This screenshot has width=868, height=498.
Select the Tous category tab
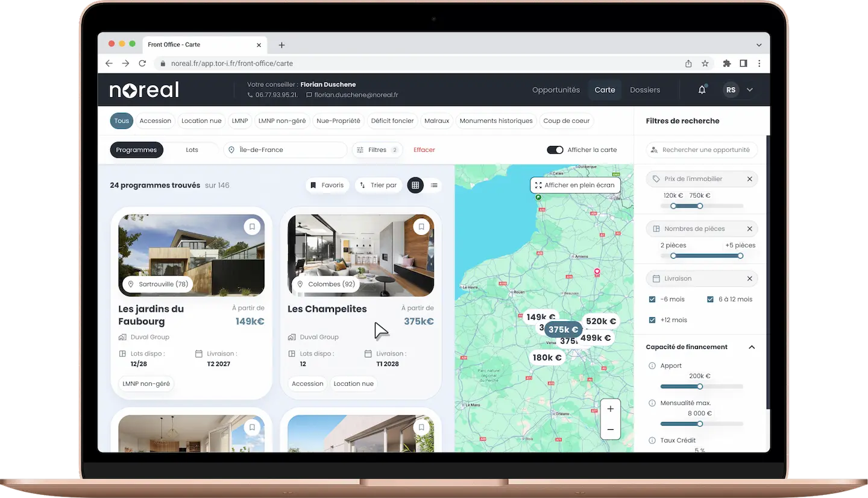coord(122,121)
